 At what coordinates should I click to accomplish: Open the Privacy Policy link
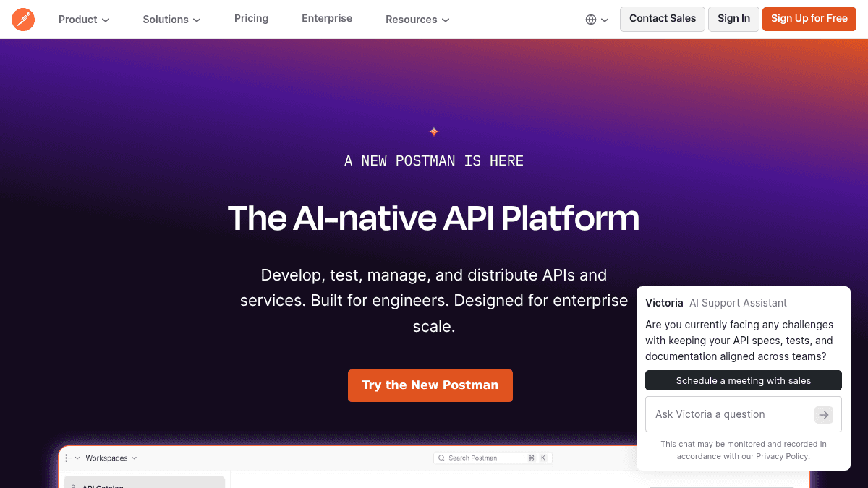click(782, 456)
